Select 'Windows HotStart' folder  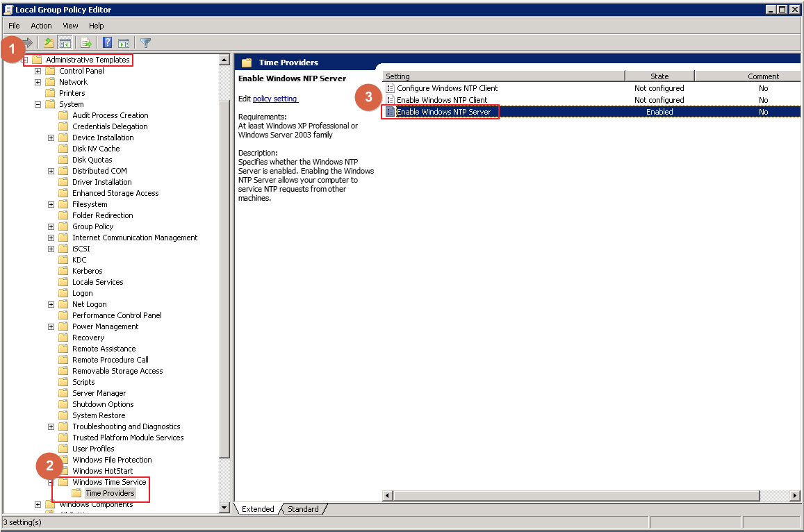pyautogui.click(x=103, y=471)
